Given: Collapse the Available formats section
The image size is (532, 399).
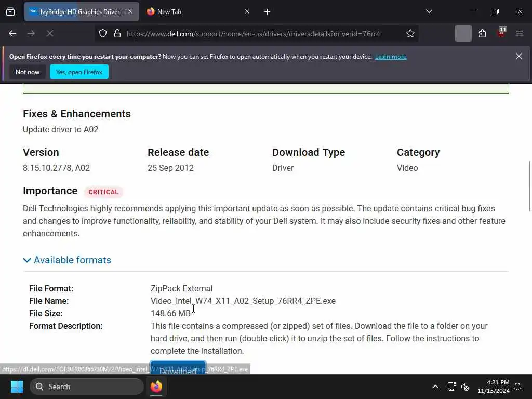Looking at the screenshot, I should point(67,260).
